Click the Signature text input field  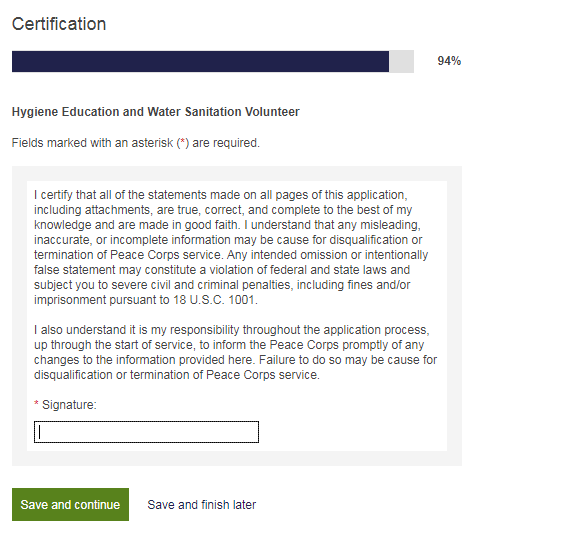coord(146,432)
